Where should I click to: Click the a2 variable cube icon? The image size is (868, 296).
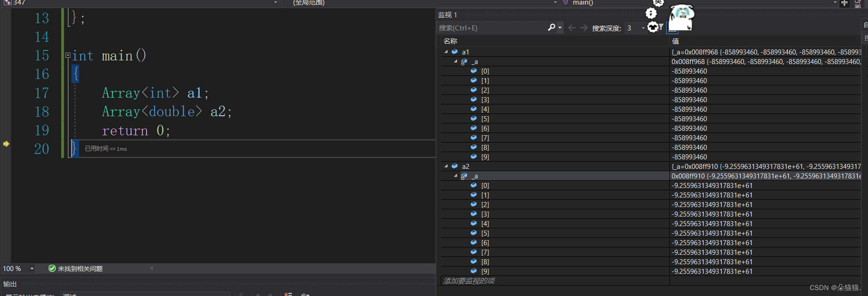click(455, 166)
